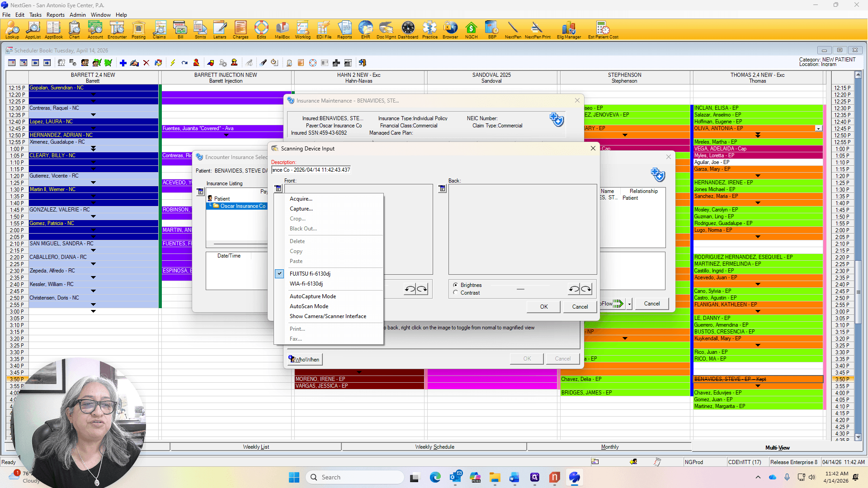Viewport: 868px width, 488px height.
Task: Open the Est Patient Cost icon
Action: pos(603,30)
